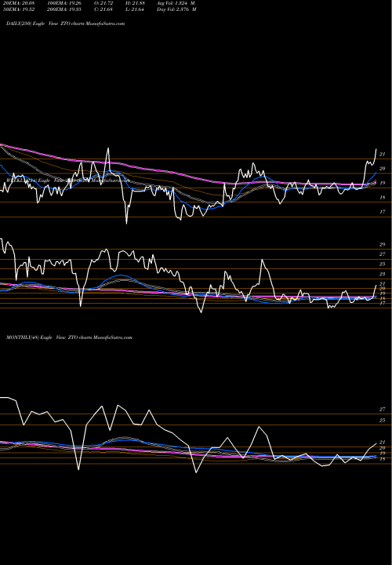Image resolution: width=392 pixels, height=565 pixels.
Task: Click the 25 price label on weekly chart
Action: tap(383, 264)
